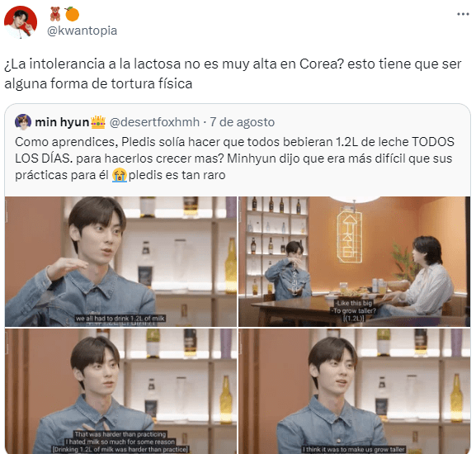Click the yellow bottle in first photo
Viewport: 476px width, 454px height.
point(231,266)
